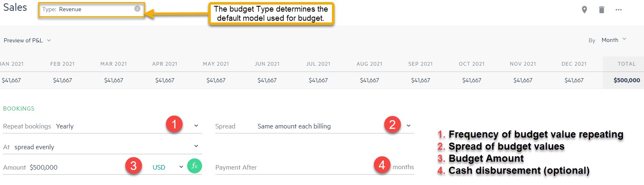The height and width of the screenshot is (185, 644).
Task: Click the $500,000 total cell
Action: (627, 80)
